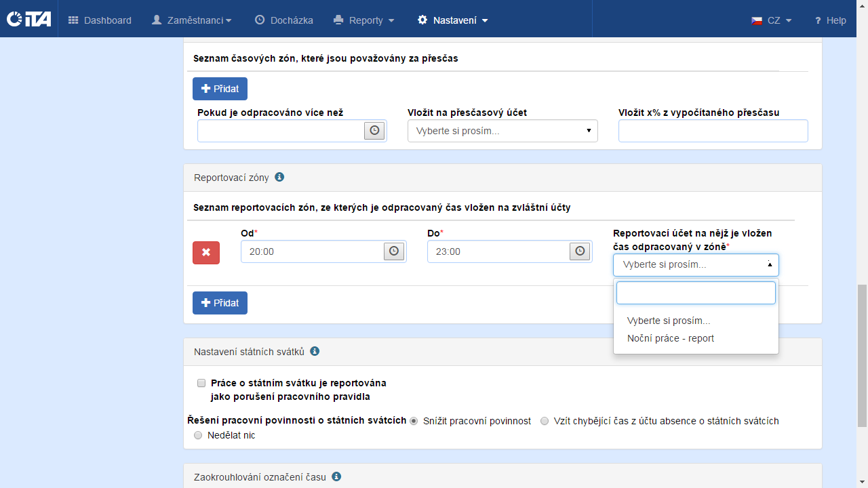Screen dimensions: 868x488
Task: Click clock icon next to Od time
Action: click(x=394, y=251)
